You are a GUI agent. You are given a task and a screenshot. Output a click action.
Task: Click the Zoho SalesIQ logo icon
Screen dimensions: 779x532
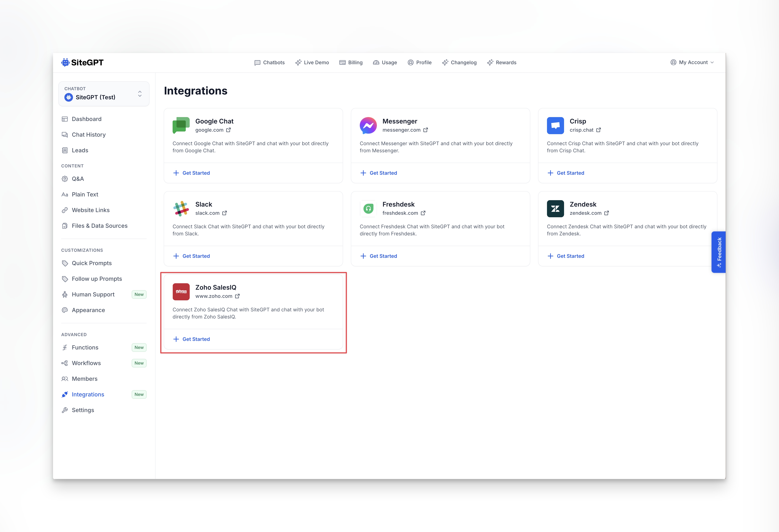pyautogui.click(x=181, y=292)
